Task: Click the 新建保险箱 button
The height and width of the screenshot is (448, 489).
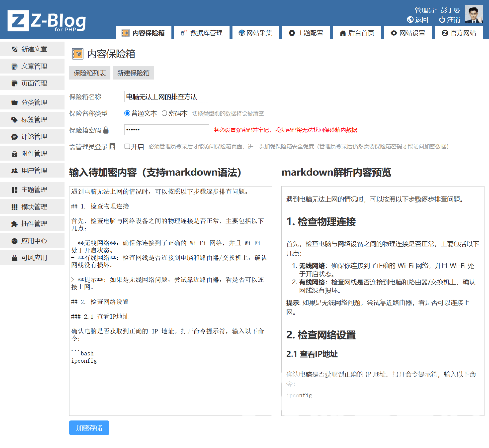Action: (x=133, y=73)
